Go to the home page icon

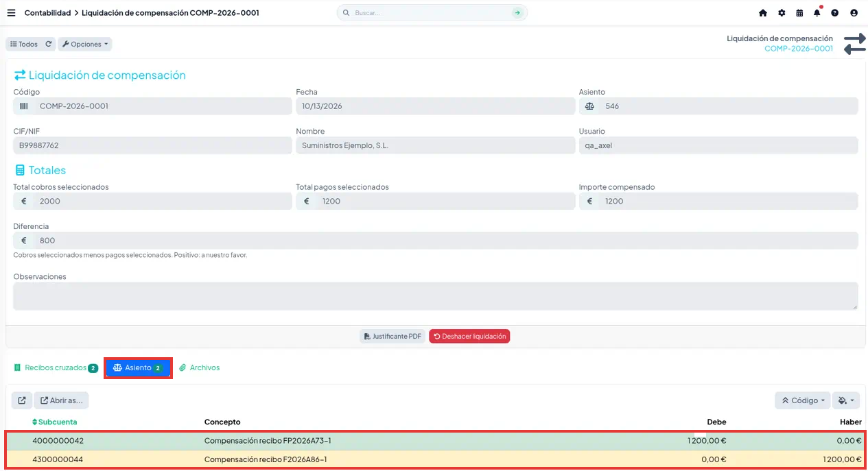pyautogui.click(x=763, y=13)
